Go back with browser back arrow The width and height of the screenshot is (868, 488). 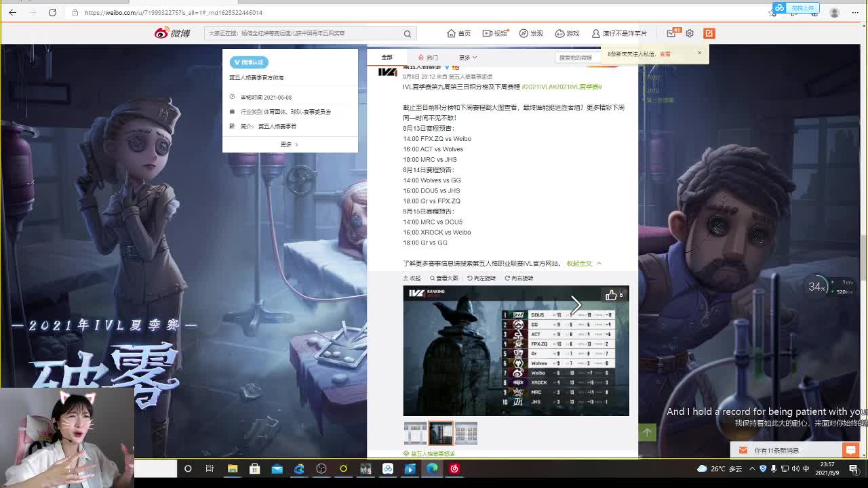pyautogui.click(x=13, y=12)
